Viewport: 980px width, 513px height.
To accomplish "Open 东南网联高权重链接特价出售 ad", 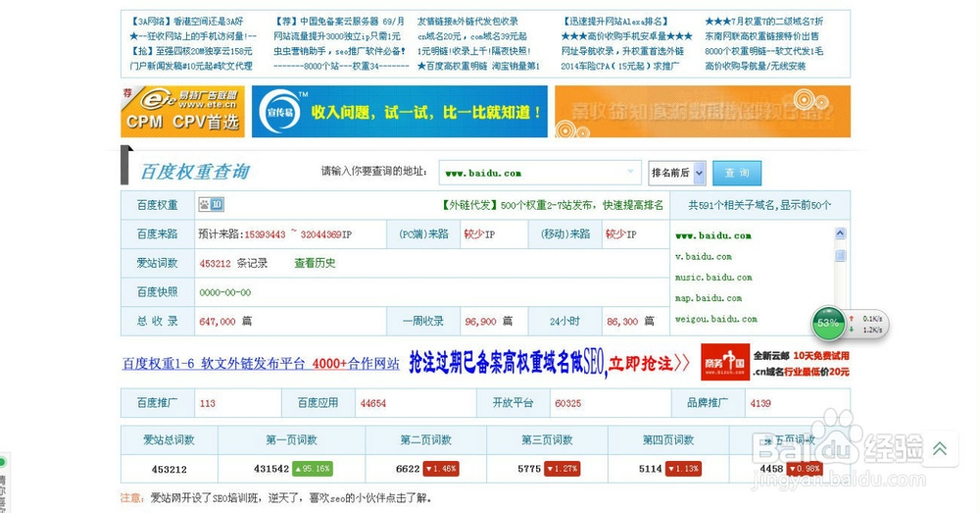I will tap(761, 36).
